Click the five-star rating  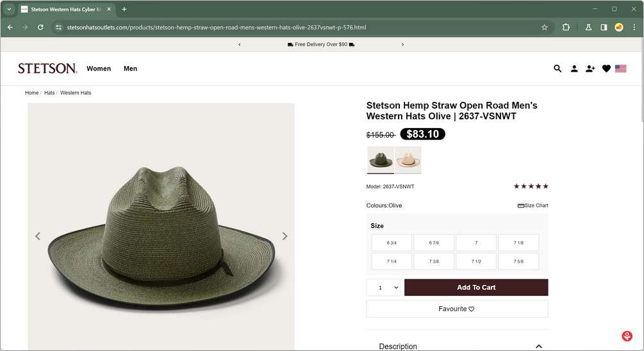coord(531,186)
